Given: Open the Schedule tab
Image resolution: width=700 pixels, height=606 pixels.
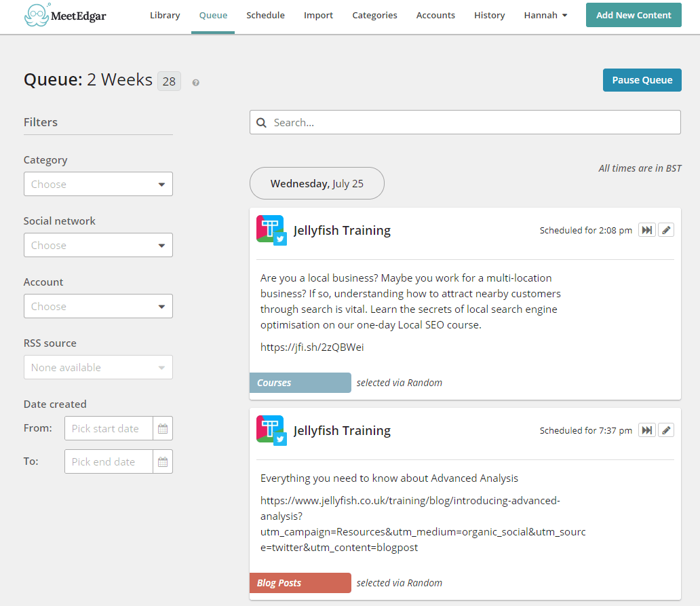Looking at the screenshot, I should click(265, 16).
